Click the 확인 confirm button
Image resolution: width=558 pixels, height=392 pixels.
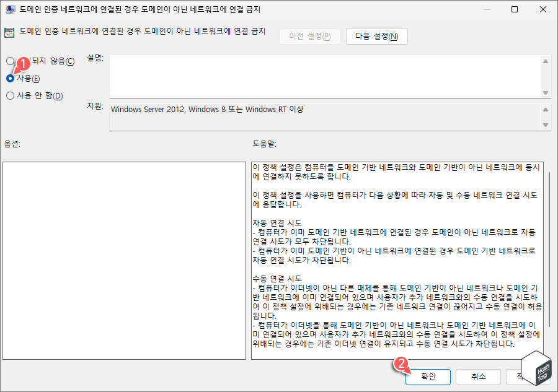tap(428, 377)
